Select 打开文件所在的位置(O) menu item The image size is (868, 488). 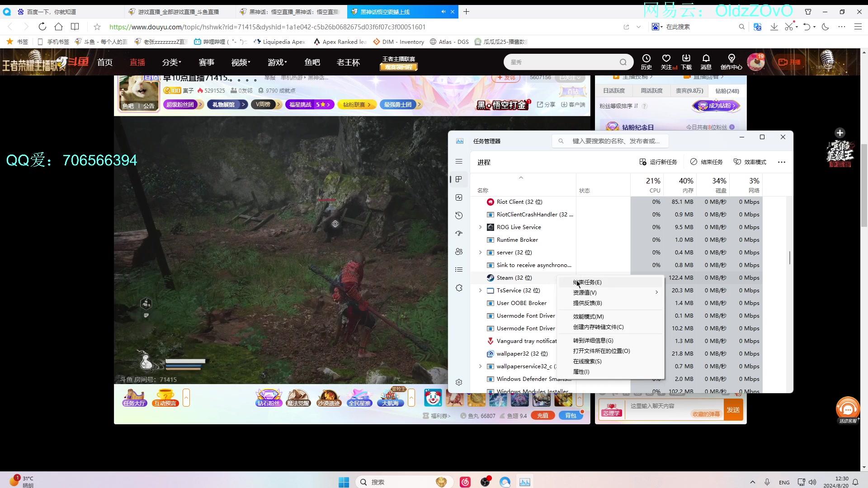pos(610,351)
